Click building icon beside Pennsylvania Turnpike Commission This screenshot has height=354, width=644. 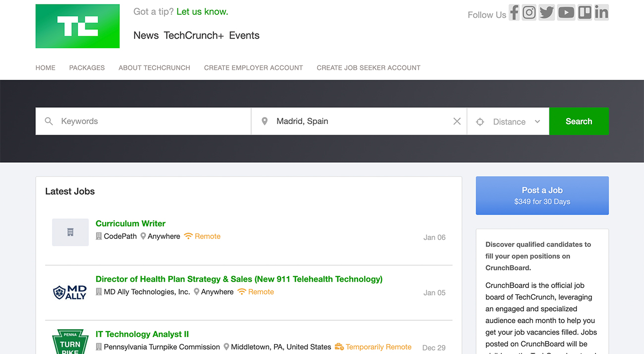pos(99,347)
